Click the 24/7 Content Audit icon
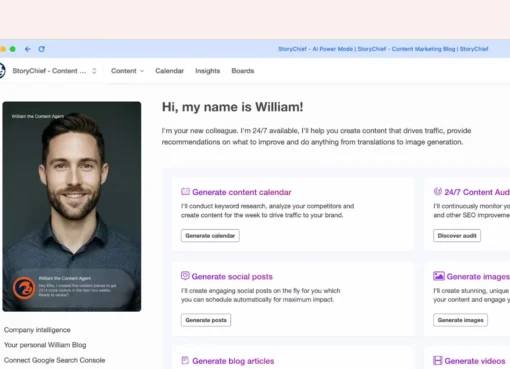 (438, 191)
